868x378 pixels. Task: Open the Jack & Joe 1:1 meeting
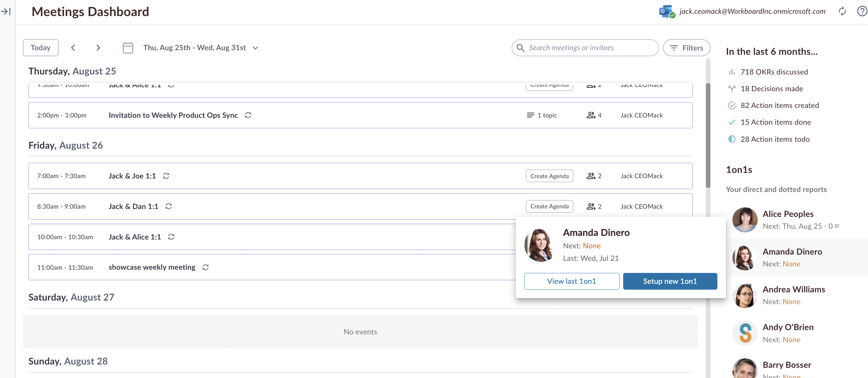pos(132,176)
